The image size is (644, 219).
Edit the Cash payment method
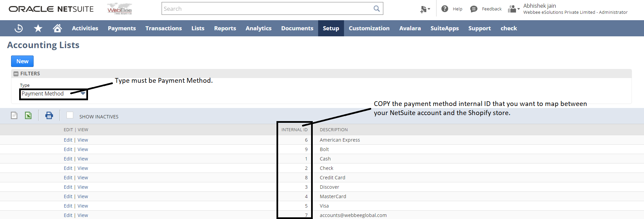[68, 159]
